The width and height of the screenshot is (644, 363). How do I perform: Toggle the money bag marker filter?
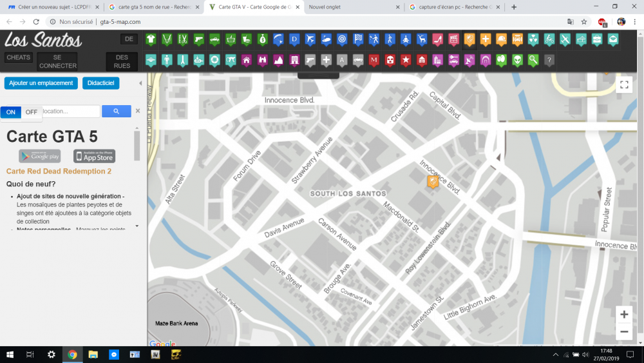(263, 40)
